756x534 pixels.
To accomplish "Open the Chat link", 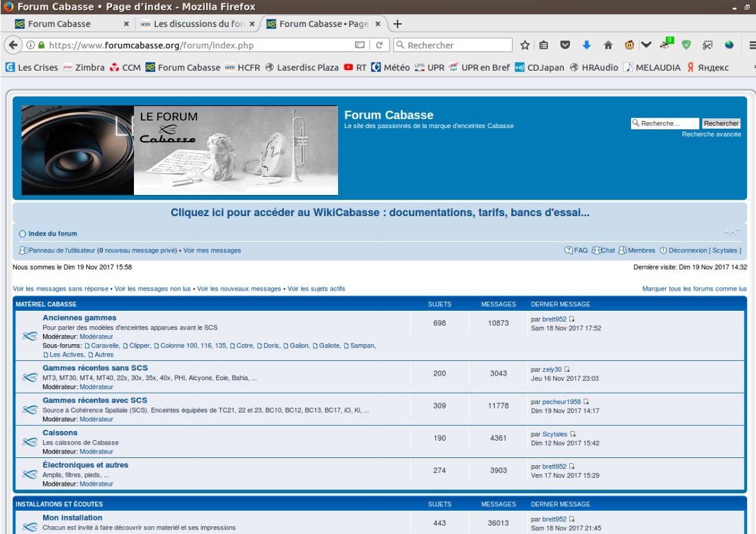I will (x=603, y=250).
